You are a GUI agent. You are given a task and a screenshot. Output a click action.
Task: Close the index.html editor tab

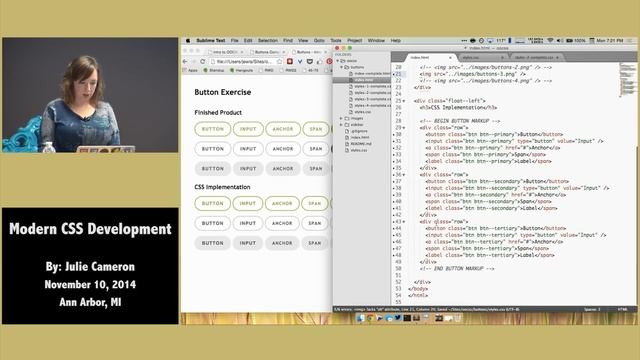[x=450, y=58]
